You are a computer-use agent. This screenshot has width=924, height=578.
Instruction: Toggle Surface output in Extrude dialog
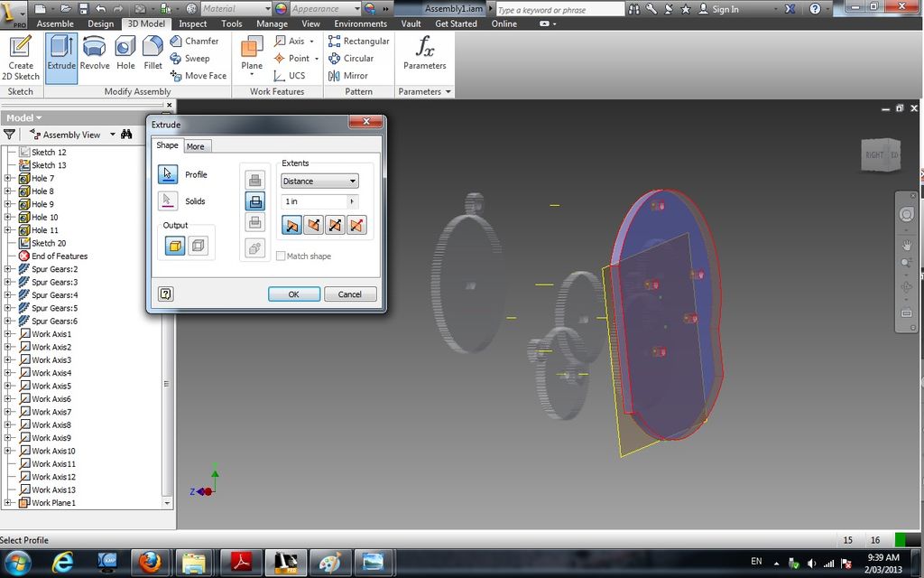point(198,246)
